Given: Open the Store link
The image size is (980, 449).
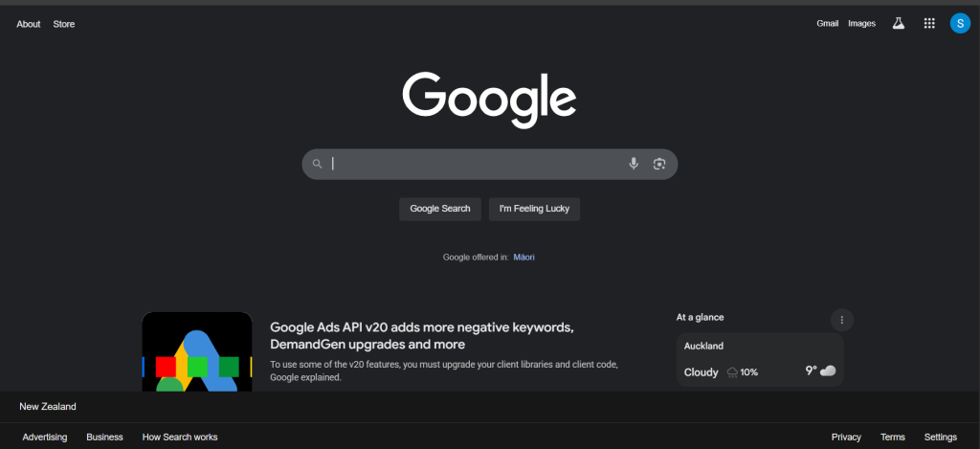Looking at the screenshot, I should (64, 24).
